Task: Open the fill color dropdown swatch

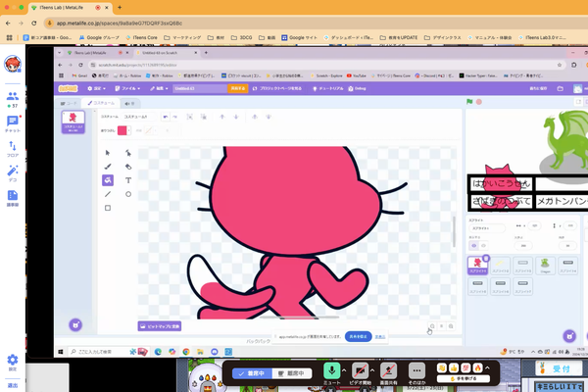Action: [x=124, y=130]
